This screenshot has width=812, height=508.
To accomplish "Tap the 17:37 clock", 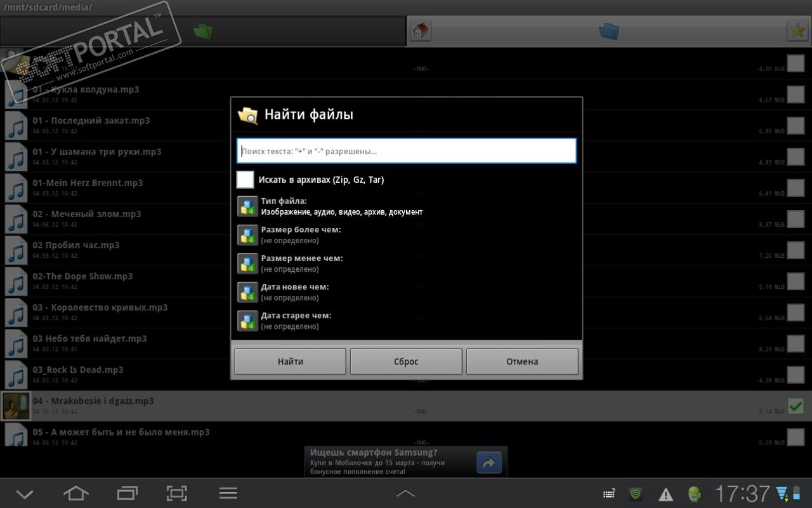I will click(x=742, y=494).
